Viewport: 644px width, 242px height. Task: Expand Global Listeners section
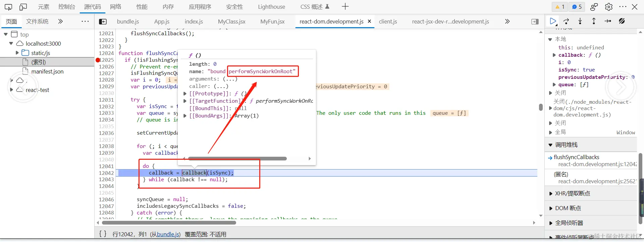[x=550, y=223]
